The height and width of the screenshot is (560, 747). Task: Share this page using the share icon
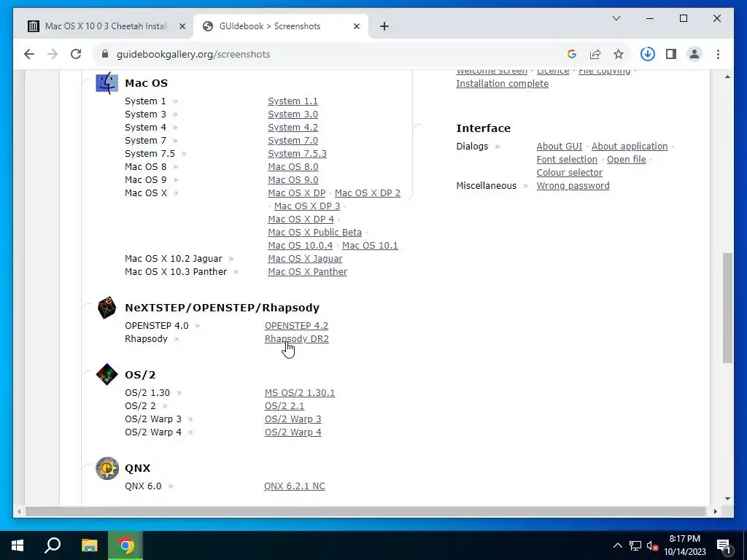[x=595, y=54]
